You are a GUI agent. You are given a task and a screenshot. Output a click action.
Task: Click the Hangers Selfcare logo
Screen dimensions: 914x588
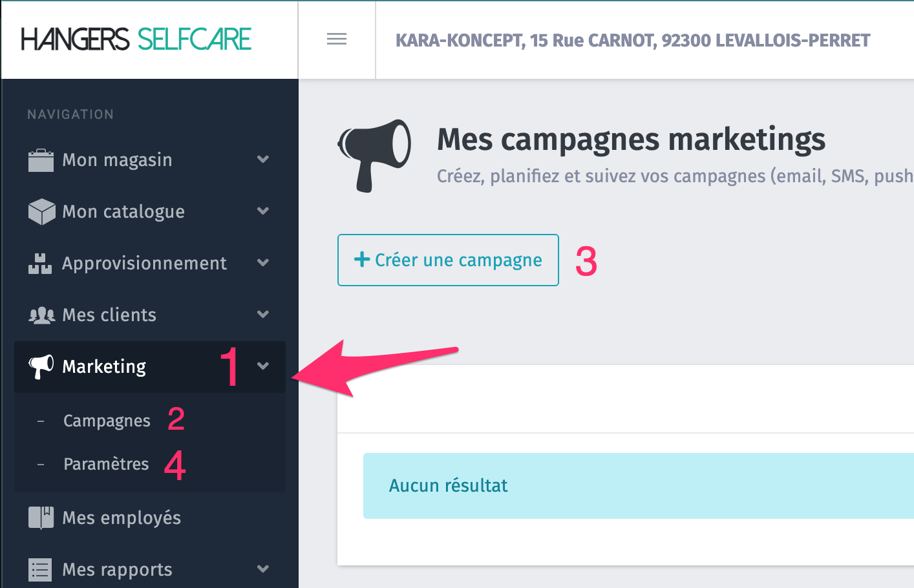(x=136, y=39)
